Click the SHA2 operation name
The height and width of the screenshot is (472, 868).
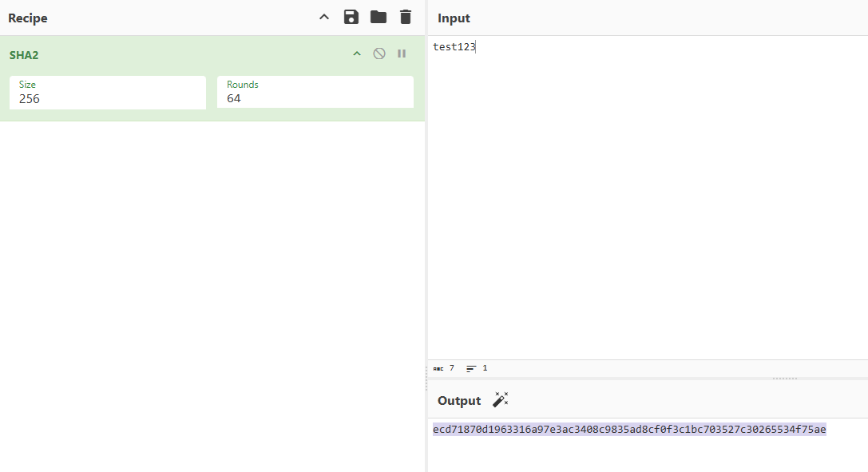point(25,54)
